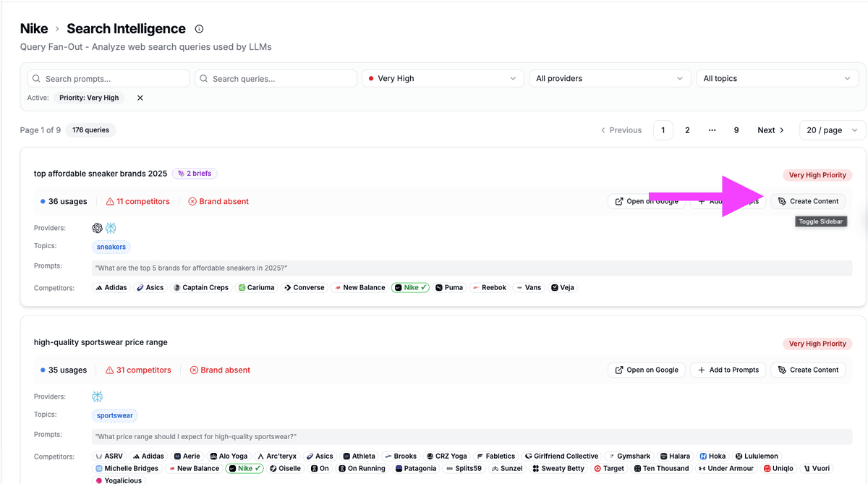Image resolution: width=868 pixels, height=484 pixels.
Task: Expand the All topics dropdown
Action: [777, 78]
